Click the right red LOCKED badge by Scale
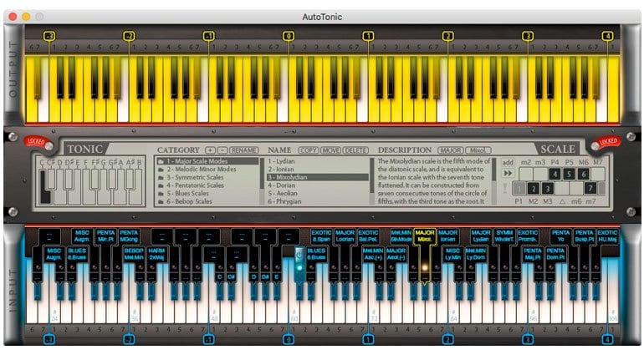Image resolution: width=644 pixels, height=355 pixels. (x=607, y=142)
